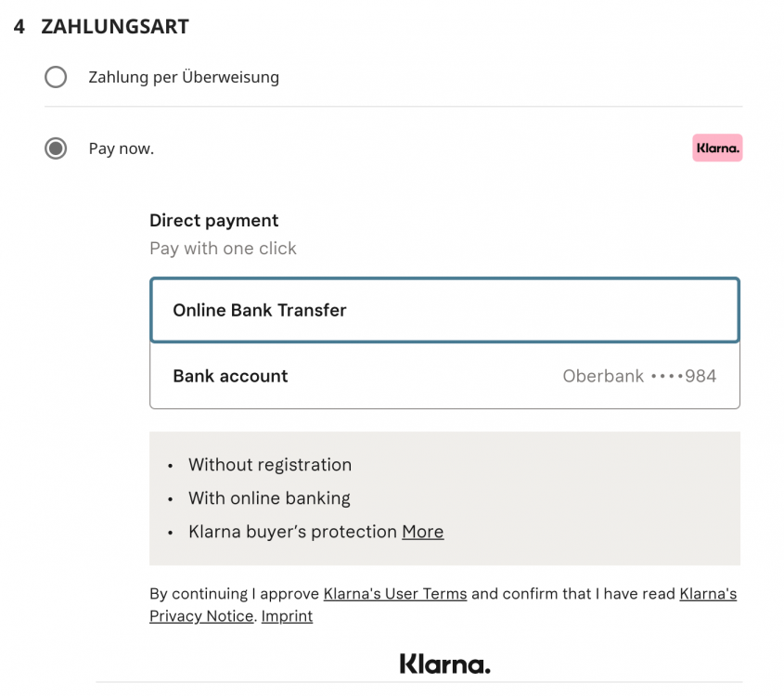The image size is (784, 696).
Task: Click the Klarna buyer's protection text
Action: click(292, 532)
